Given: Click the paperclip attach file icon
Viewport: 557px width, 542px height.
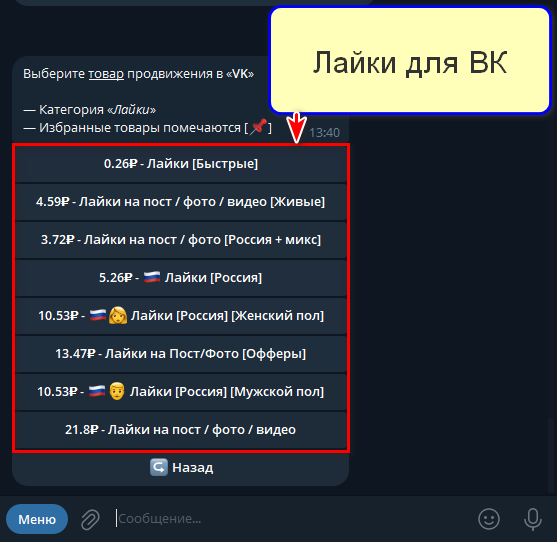Looking at the screenshot, I should (x=90, y=519).
